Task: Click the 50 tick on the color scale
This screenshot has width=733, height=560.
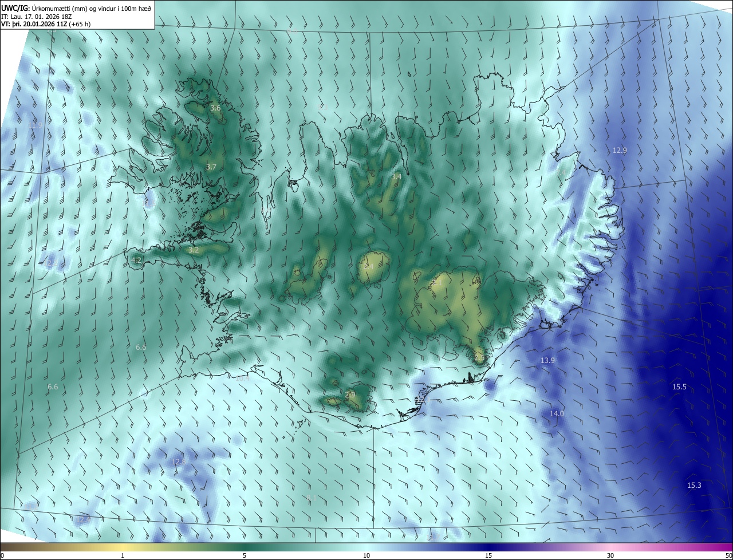Action: click(729, 556)
